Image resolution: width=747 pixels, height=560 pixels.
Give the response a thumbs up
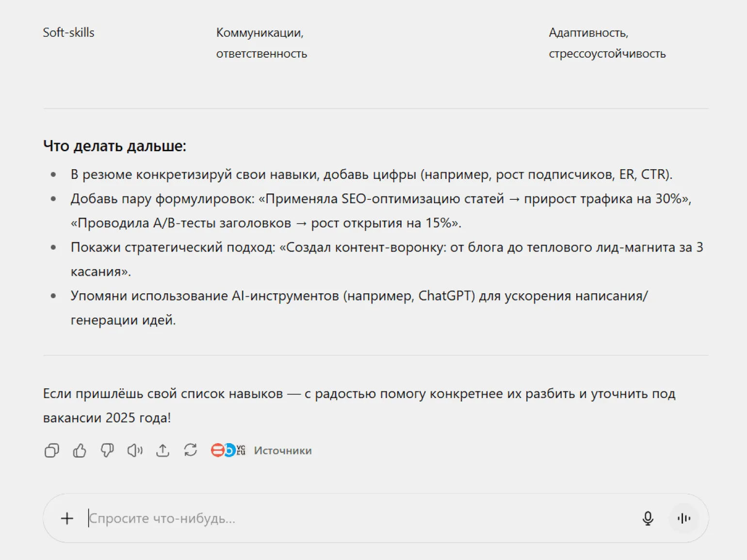80,450
